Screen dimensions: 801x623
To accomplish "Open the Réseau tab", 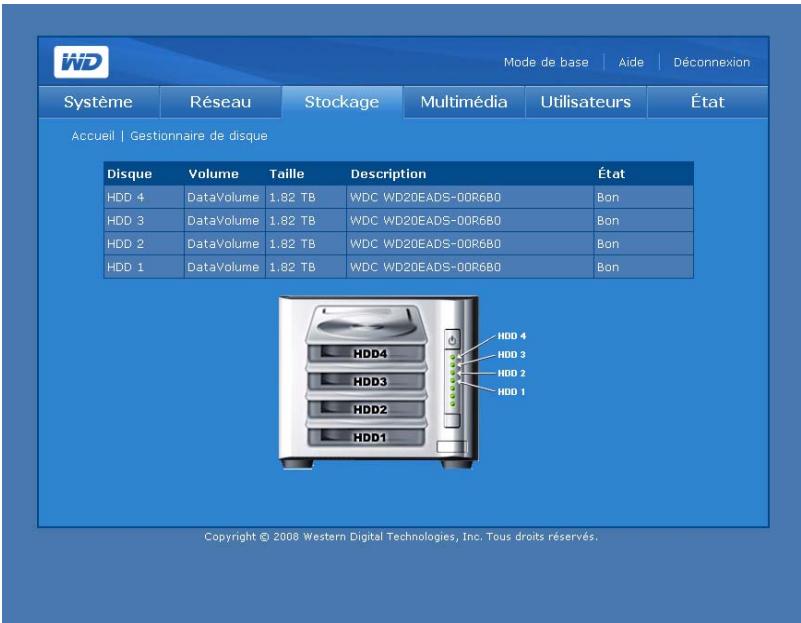I will (221, 102).
